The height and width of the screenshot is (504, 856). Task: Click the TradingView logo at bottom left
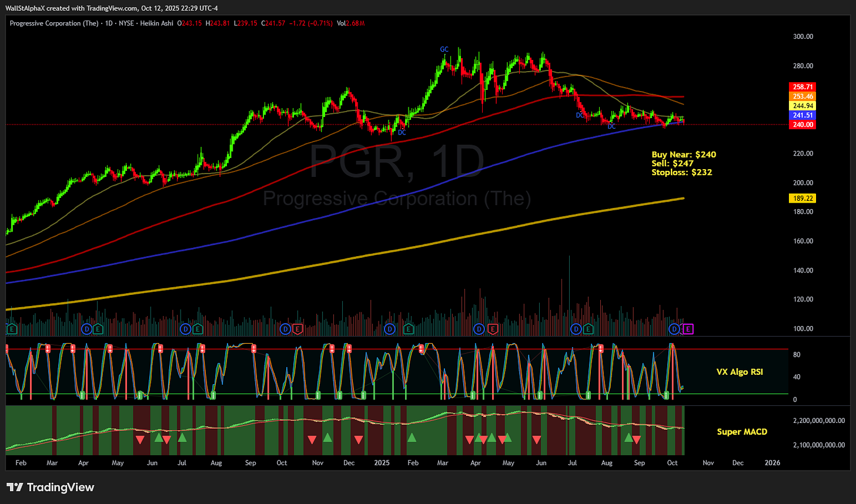[15, 487]
